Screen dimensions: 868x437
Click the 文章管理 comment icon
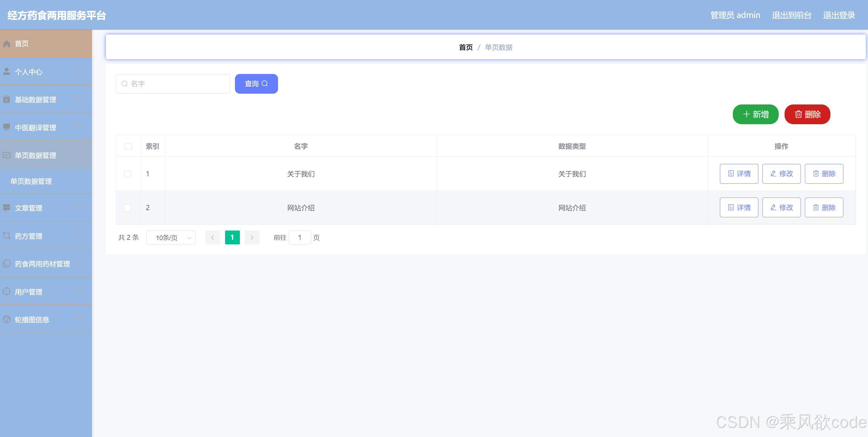click(7, 208)
